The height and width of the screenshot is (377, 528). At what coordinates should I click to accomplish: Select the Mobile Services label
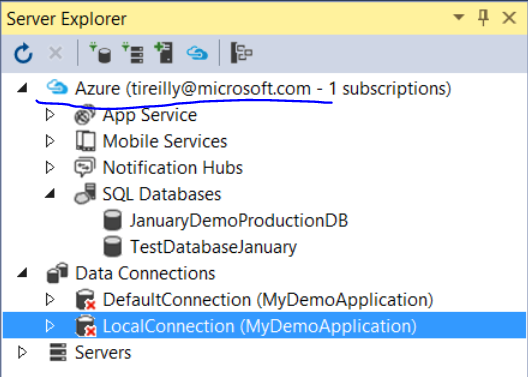[x=165, y=141]
